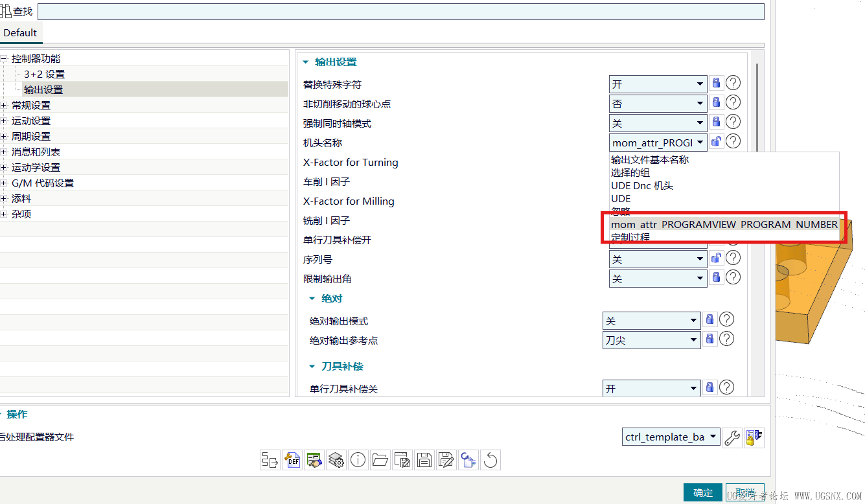Open help for 替换特殊字符
This screenshot has width=865, height=504.
point(733,83)
